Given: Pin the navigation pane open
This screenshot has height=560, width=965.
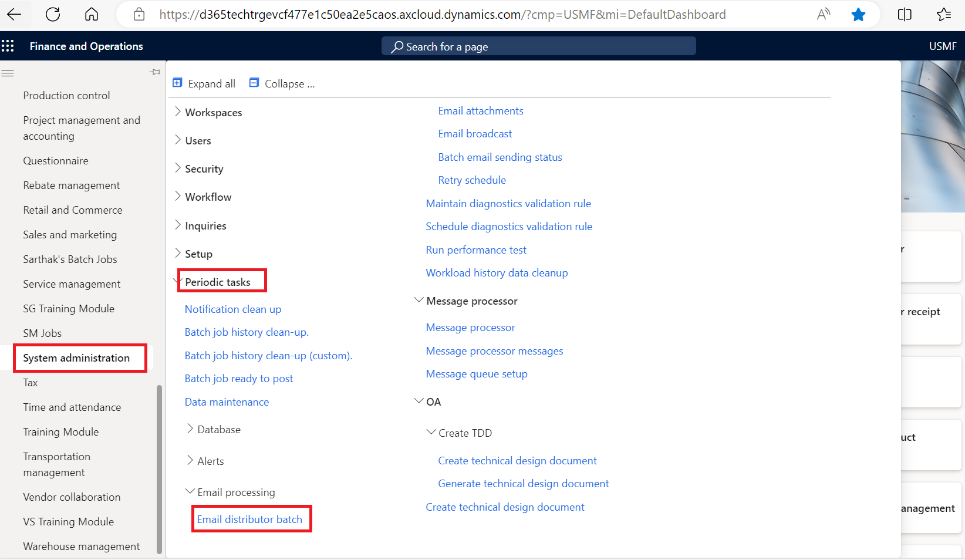Looking at the screenshot, I should pos(154,72).
